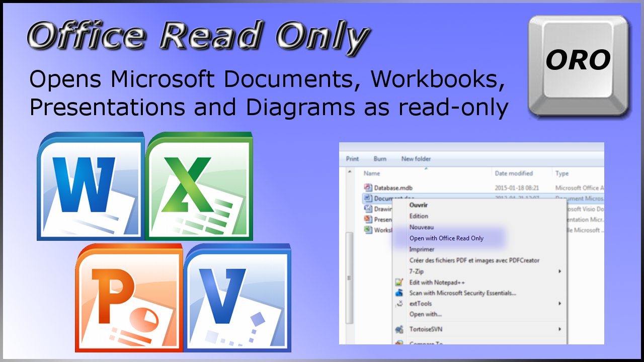Select Edit with Notepad++
Viewport: 644px width, 362px height.
[437, 283]
